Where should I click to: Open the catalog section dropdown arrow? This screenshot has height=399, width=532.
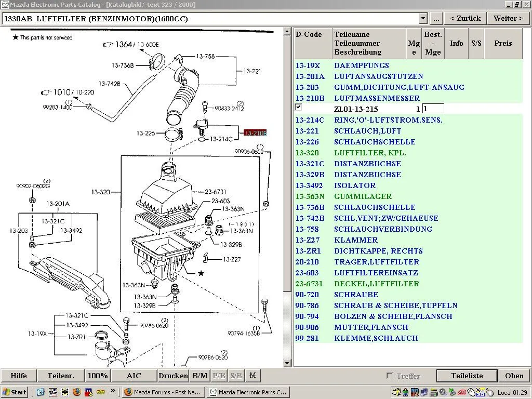(x=423, y=19)
